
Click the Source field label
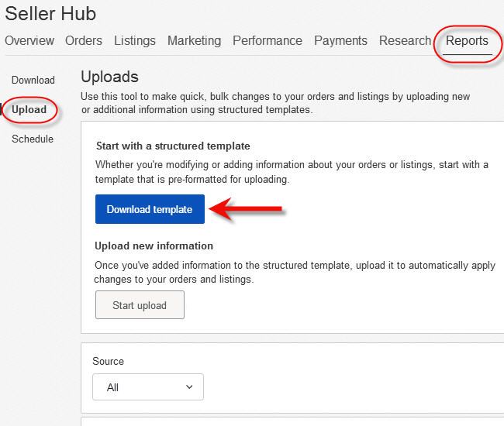[x=108, y=361]
